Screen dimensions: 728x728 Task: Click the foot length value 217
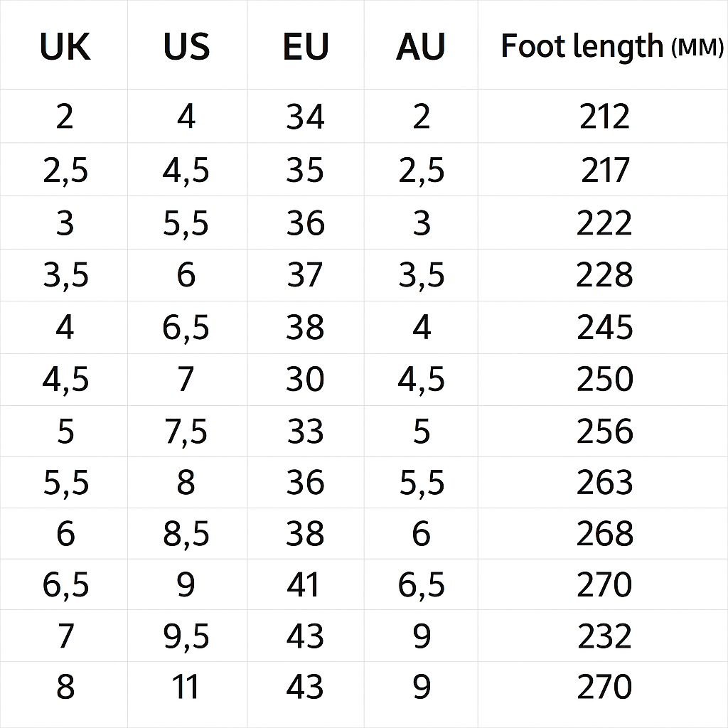(x=605, y=171)
